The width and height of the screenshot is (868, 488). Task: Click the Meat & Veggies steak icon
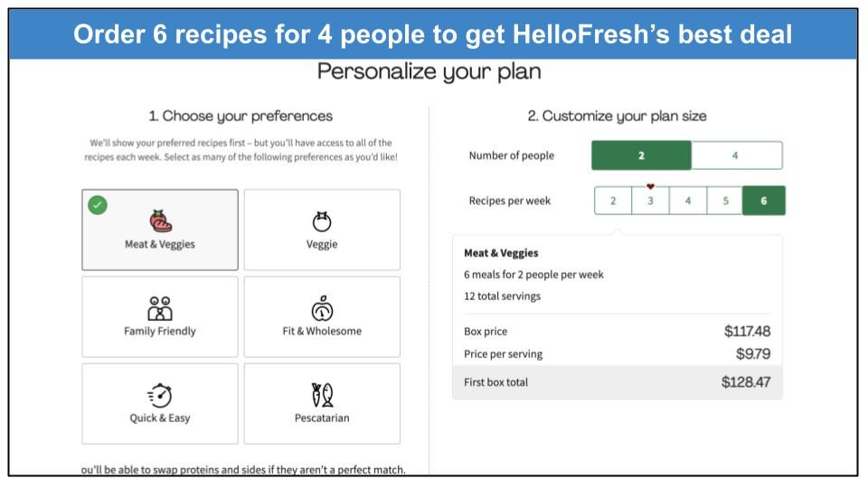point(161,221)
